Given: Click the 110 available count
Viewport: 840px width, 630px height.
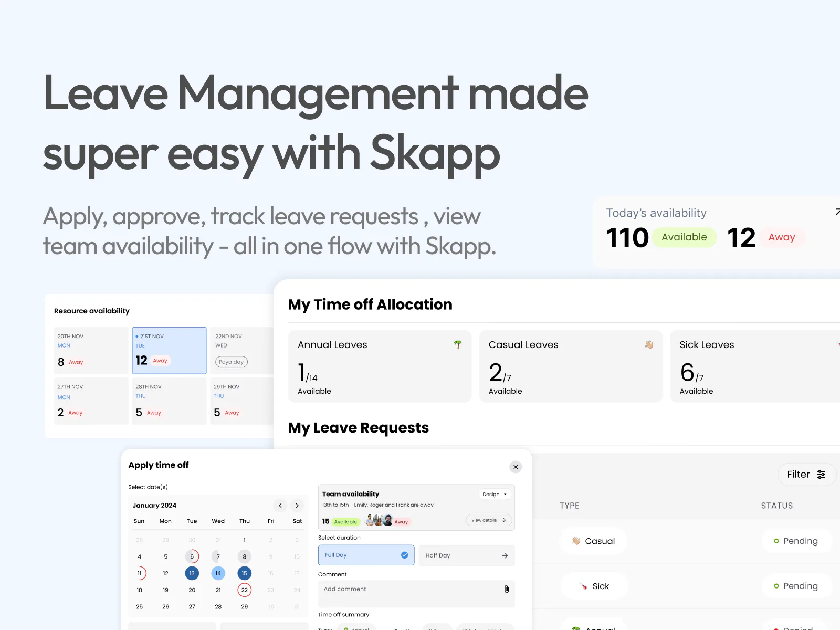Looking at the screenshot, I should (627, 238).
